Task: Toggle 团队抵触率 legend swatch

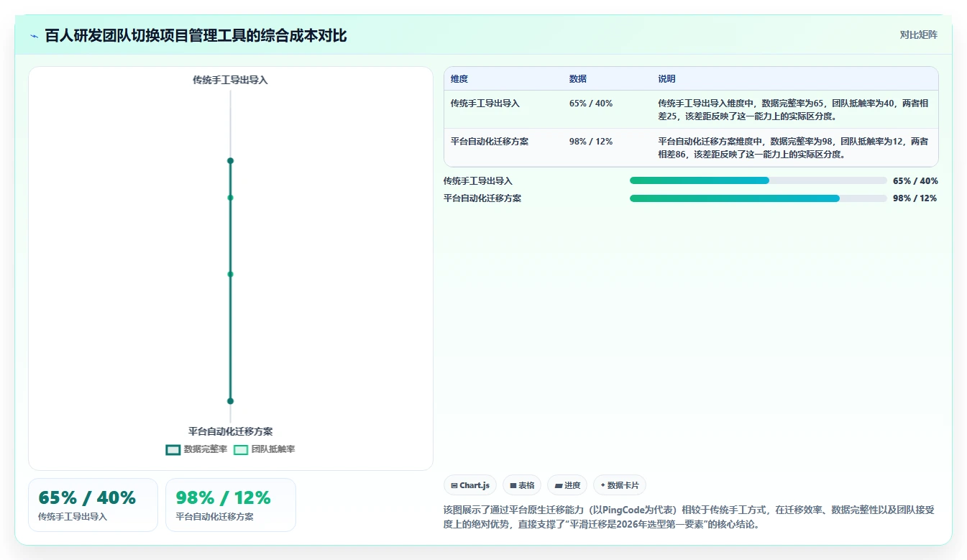Action: coord(241,449)
